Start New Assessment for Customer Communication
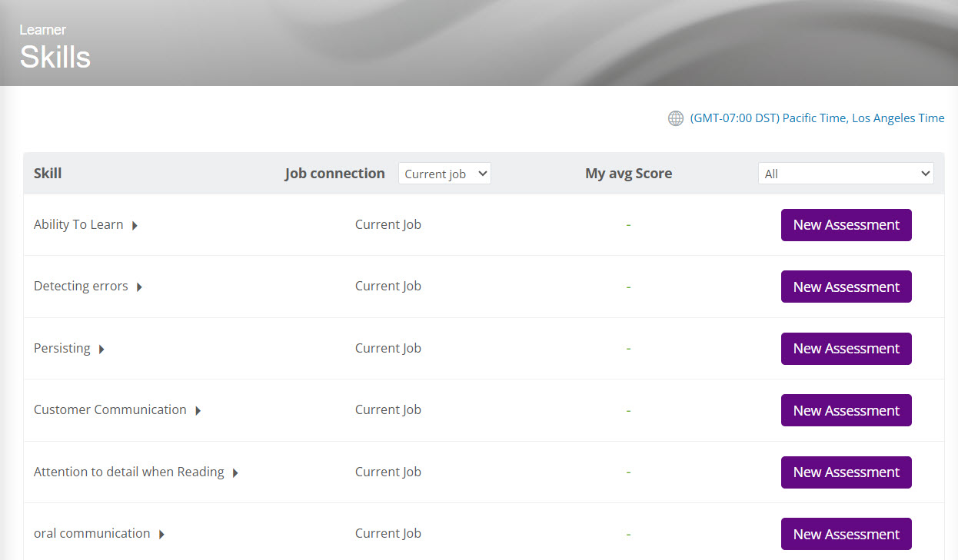 (x=846, y=410)
